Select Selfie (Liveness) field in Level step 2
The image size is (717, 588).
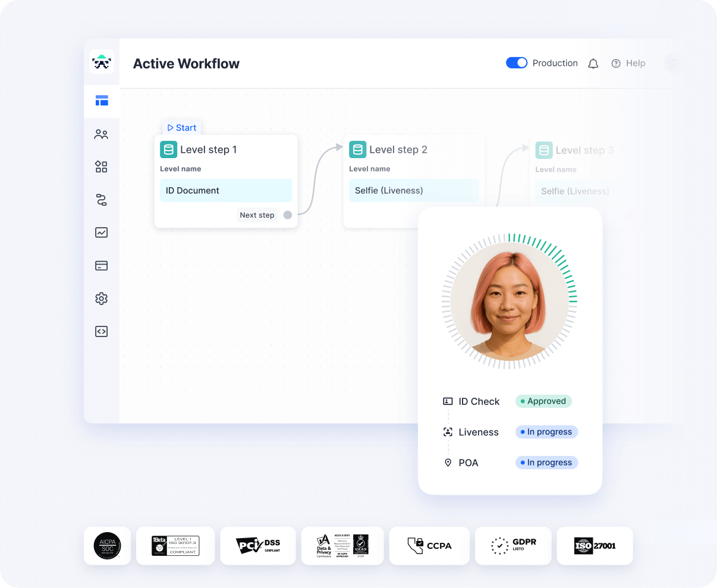414,191
